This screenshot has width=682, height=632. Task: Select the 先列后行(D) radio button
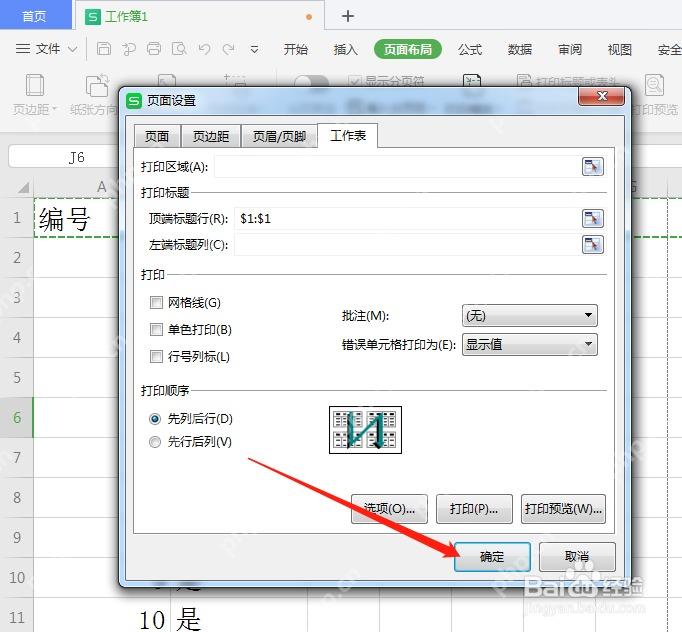[x=155, y=419]
